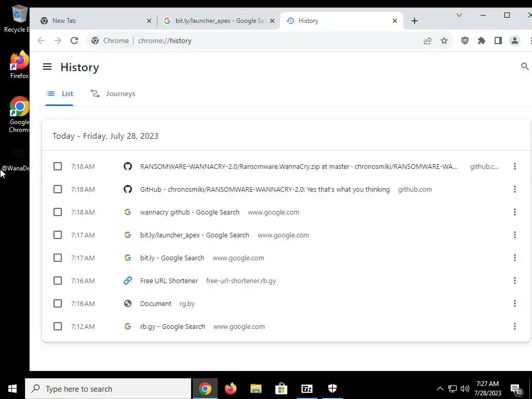Open the bit.ly/launcher_apex Google Search link
532x399 pixels.
194,235
